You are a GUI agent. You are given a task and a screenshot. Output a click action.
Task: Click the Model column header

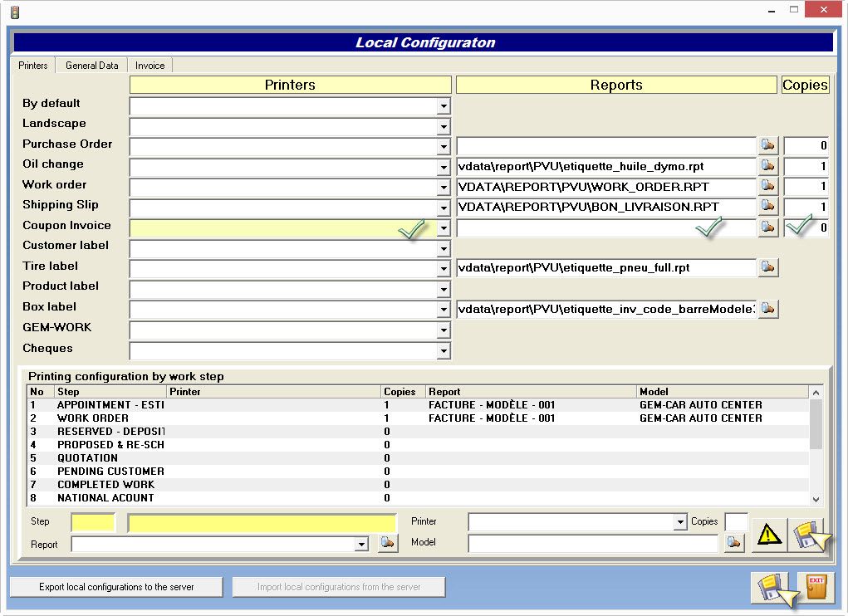(x=723, y=392)
